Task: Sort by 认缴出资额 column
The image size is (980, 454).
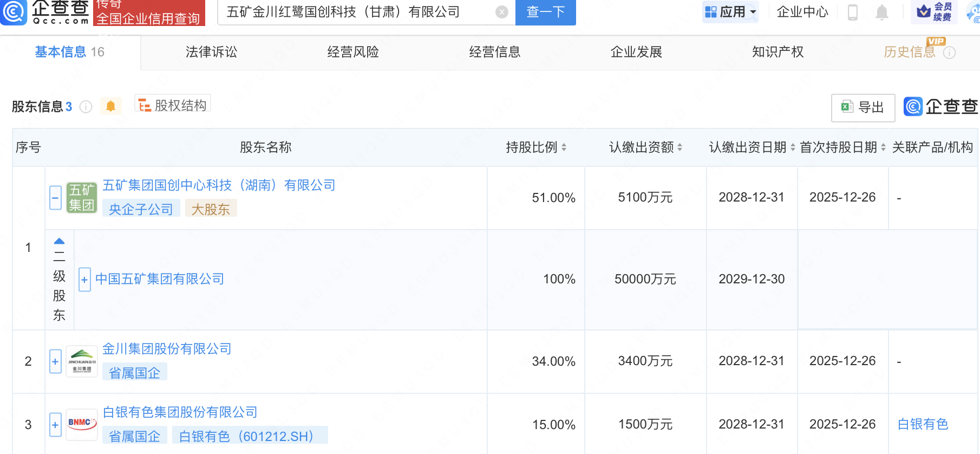Action: click(x=680, y=147)
